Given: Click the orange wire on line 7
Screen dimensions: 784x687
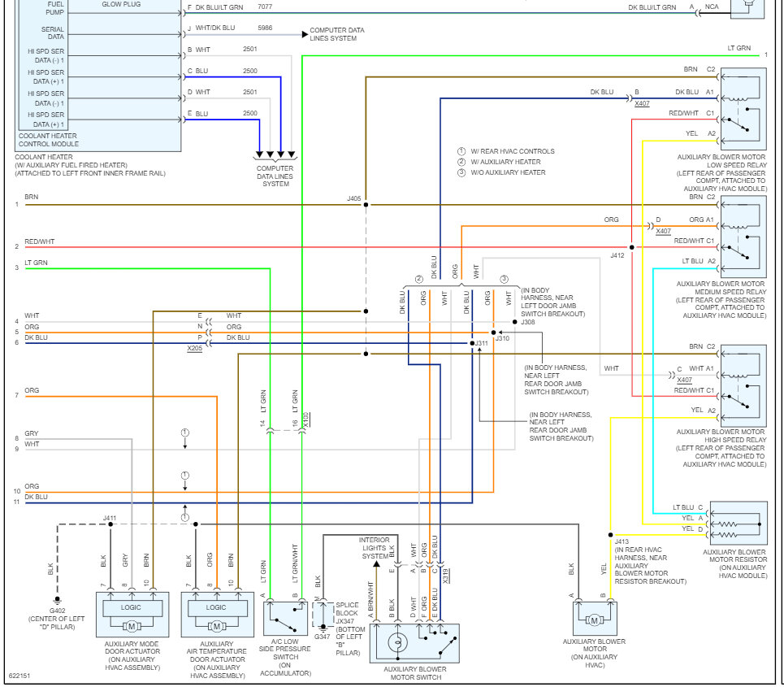Looking at the screenshot, I should pos(120,397).
